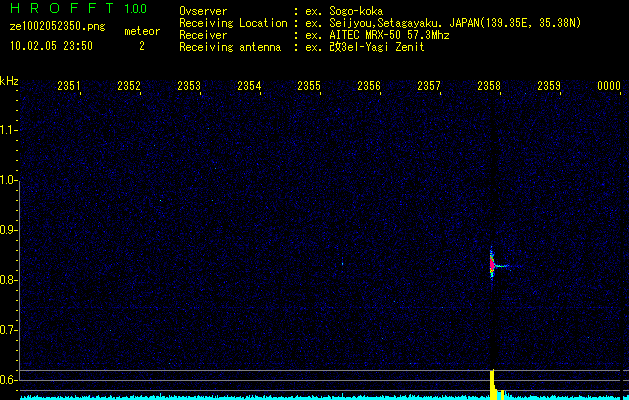Screen dimensions: 629x400
Task: Click the yellow signal peak bar at bottom
Action: (x=492, y=383)
